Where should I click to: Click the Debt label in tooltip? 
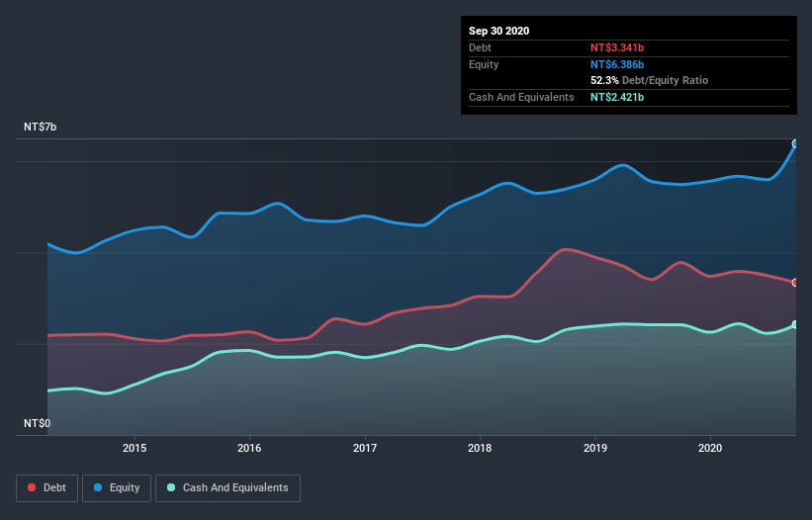click(x=480, y=47)
